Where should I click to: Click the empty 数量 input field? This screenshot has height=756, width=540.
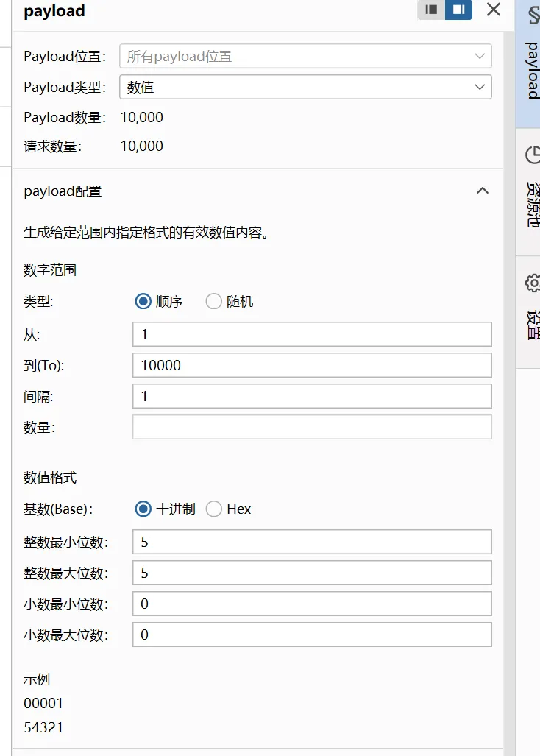(312, 427)
